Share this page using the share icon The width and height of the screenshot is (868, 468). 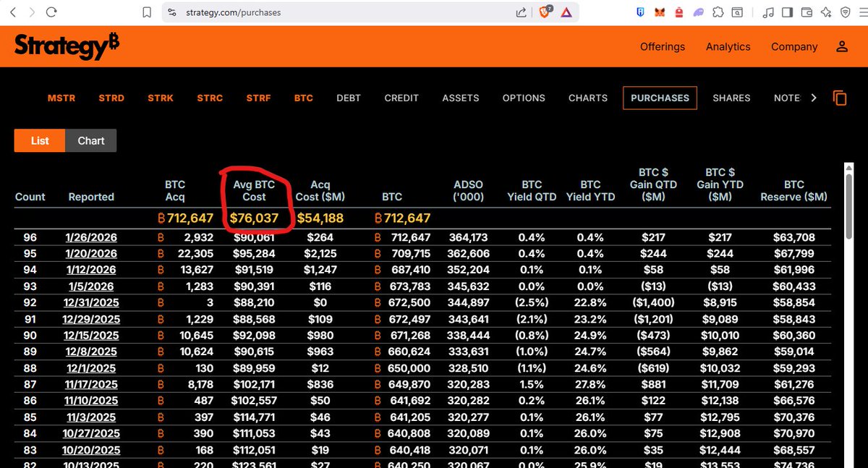(x=521, y=12)
